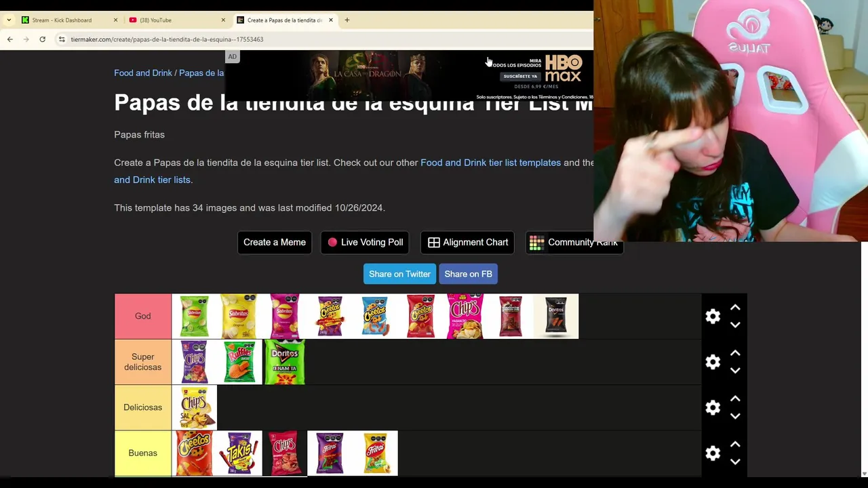Select the God tier label cell

coord(143,316)
